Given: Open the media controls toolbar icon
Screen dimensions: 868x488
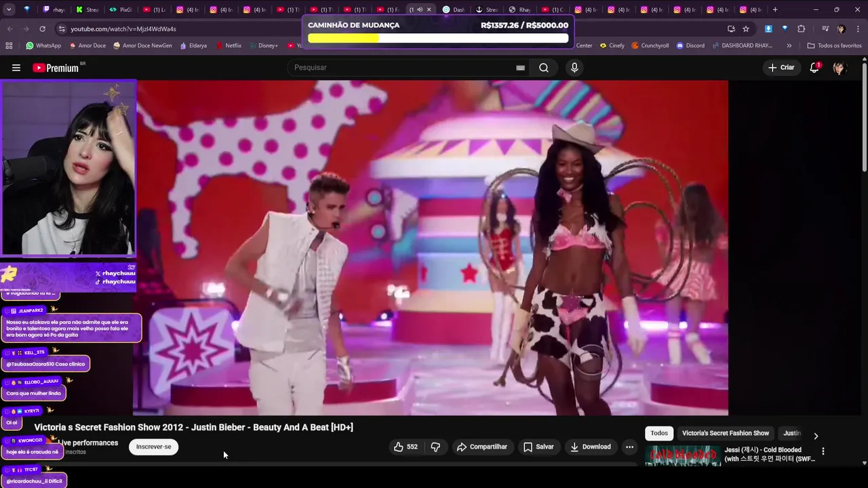Looking at the screenshot, I should click(x=825, y=28).
